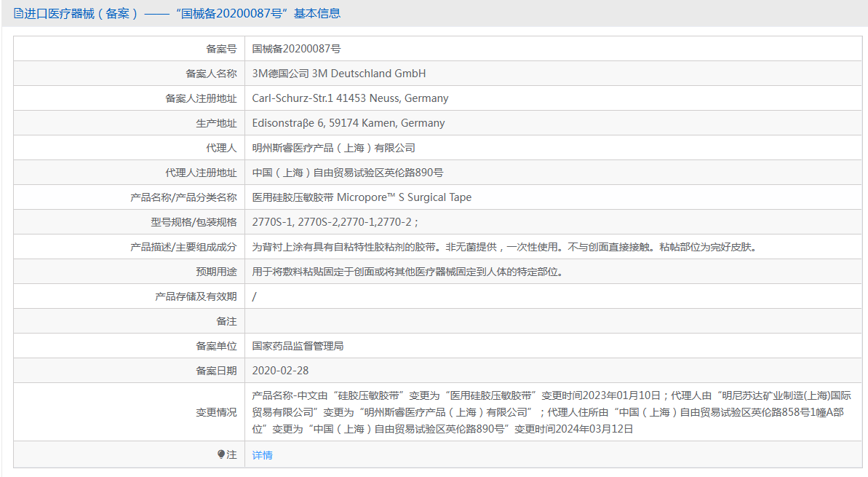
Task: Click the 备案人注册地址 label
Action: pos(201,98)
